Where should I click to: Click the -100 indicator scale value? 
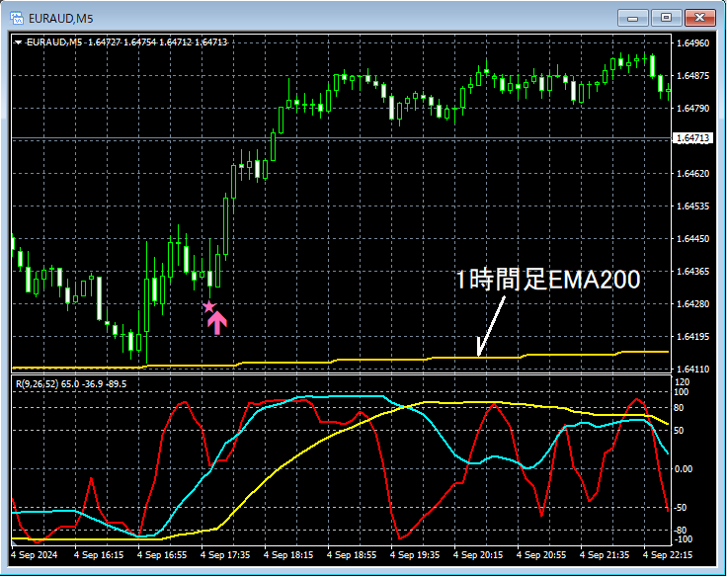(x=683, y=539)
